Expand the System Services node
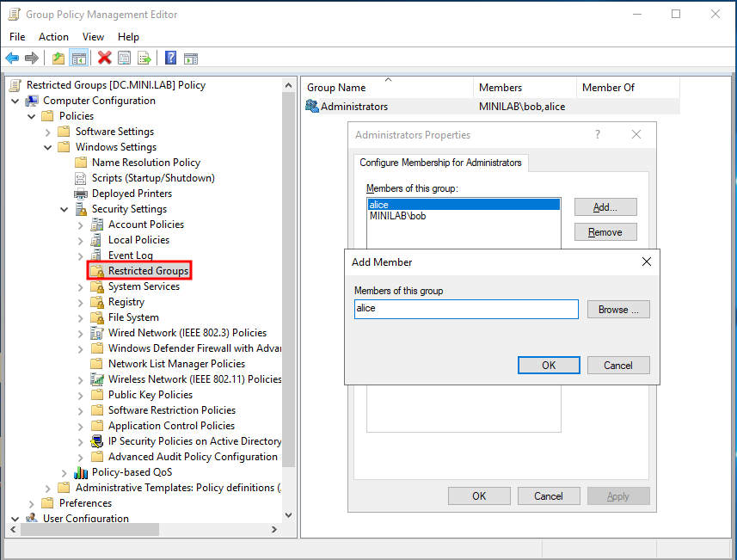The height and width of the screenshot is (560, 737). (x=80, y=287)
